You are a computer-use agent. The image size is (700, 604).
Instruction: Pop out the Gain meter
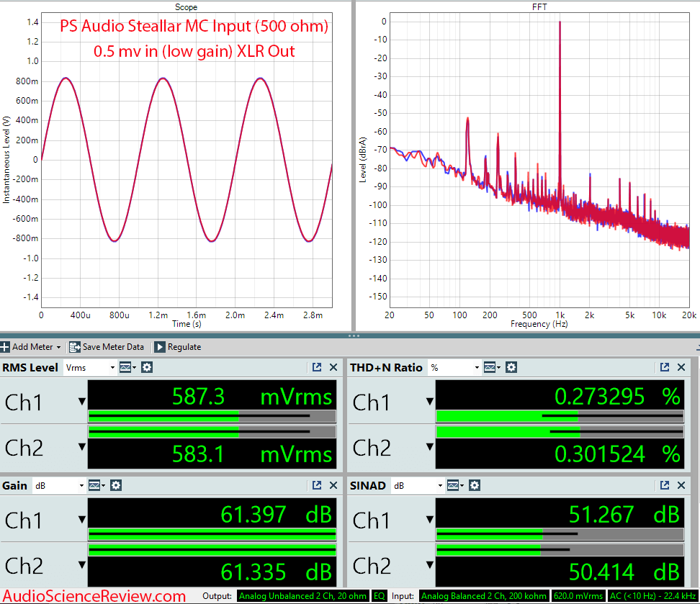[x=317, y=485]
